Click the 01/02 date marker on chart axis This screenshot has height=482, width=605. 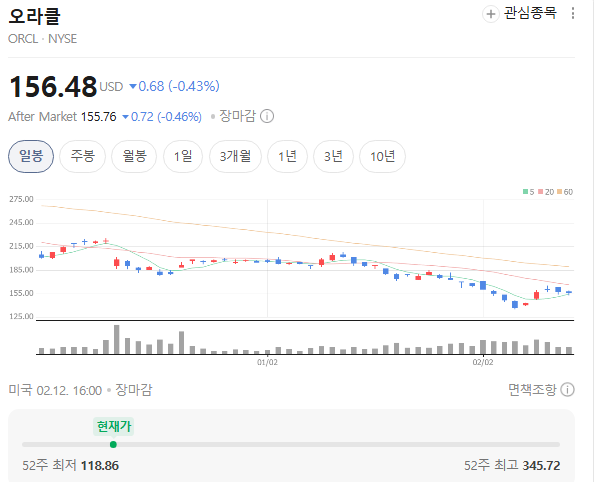point(267,362)
